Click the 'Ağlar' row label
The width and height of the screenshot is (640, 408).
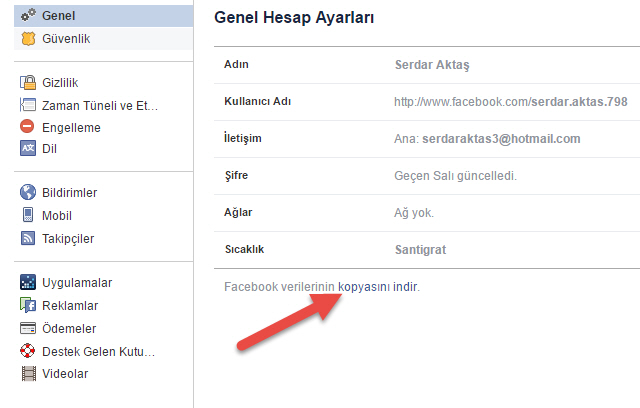pos(238,212)
